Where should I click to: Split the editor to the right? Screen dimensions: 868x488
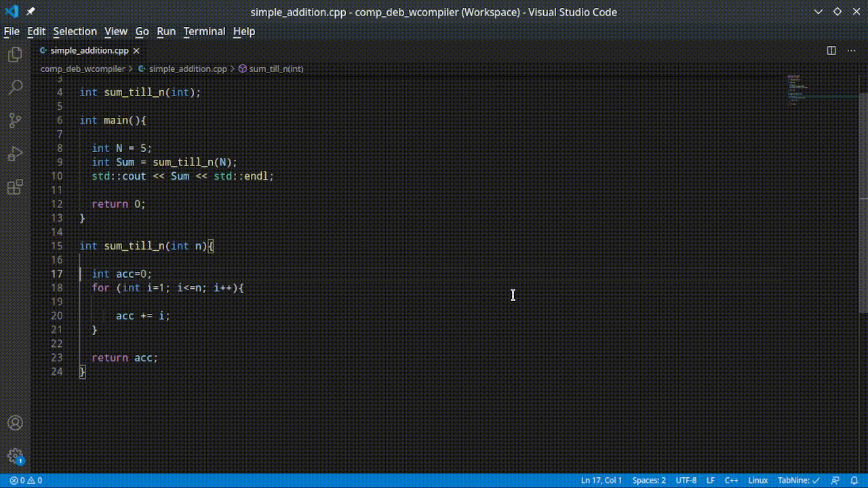point(831,50)
